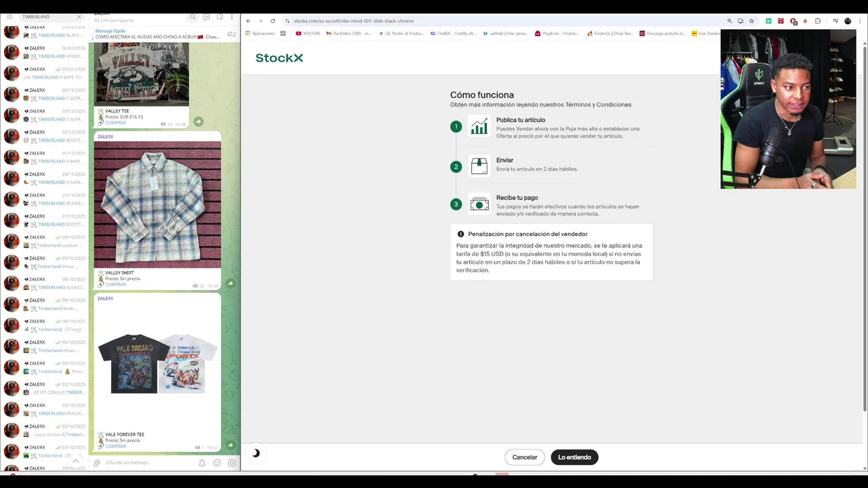
Task: Forward the VALE FOREVER TEE post using share arrow
Action: coord(231,445)
